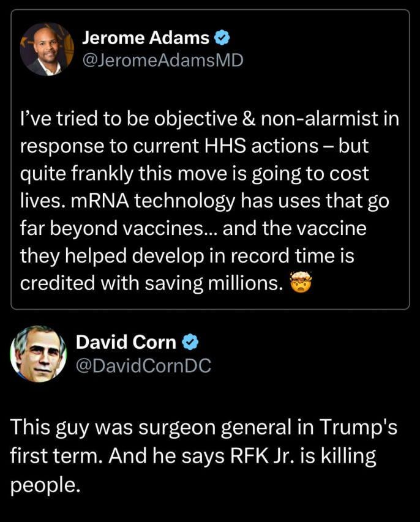The width and height of the screenshot is (420, 522).
Task: Click 'credited with saving millions' text
Action: [x=149, y=283]
